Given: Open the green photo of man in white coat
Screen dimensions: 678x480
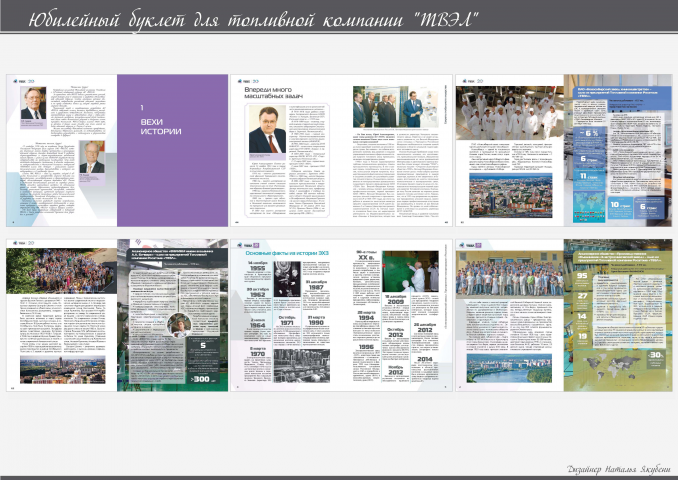Looking at the screenshot, I should [x=410, y=271].
